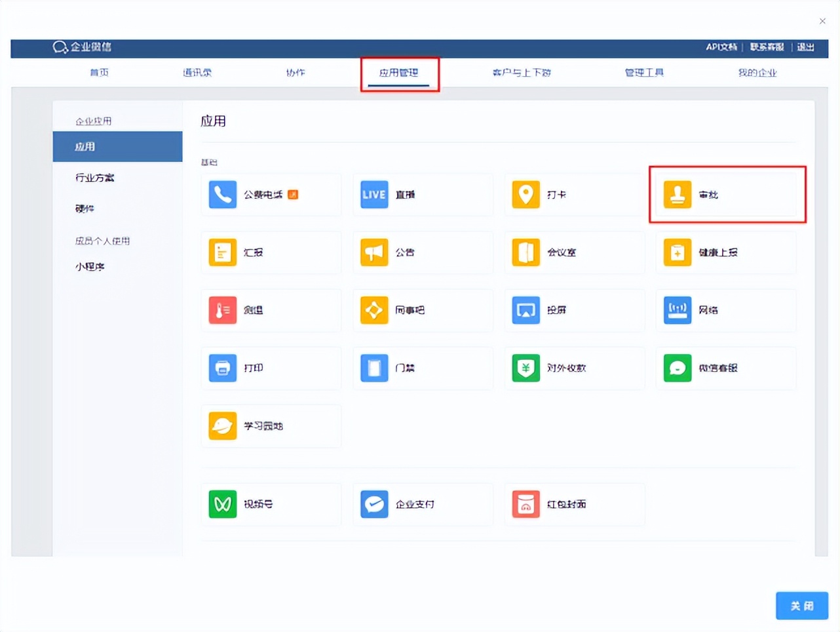Switch to the 应用管理 tab
The image size is (840, 632).
coord(400,73)
